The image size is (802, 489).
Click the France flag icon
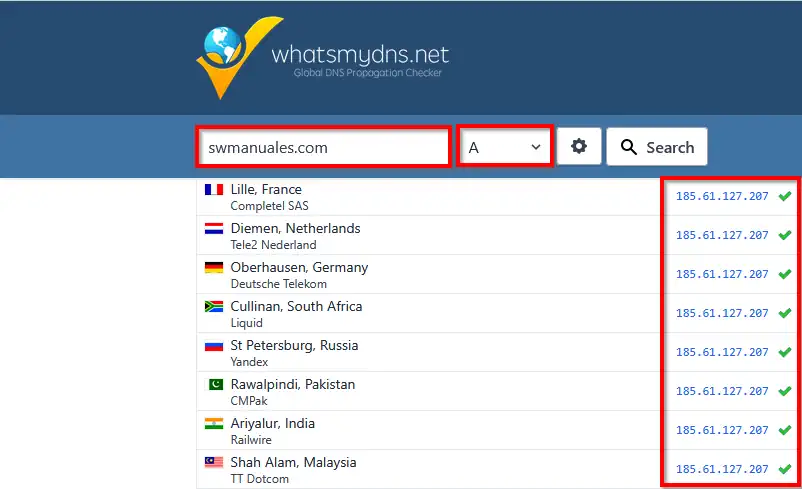coord(214,190)
